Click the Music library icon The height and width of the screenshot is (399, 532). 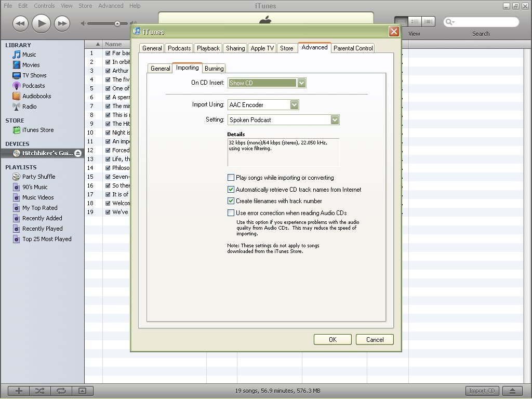point(16,54)
